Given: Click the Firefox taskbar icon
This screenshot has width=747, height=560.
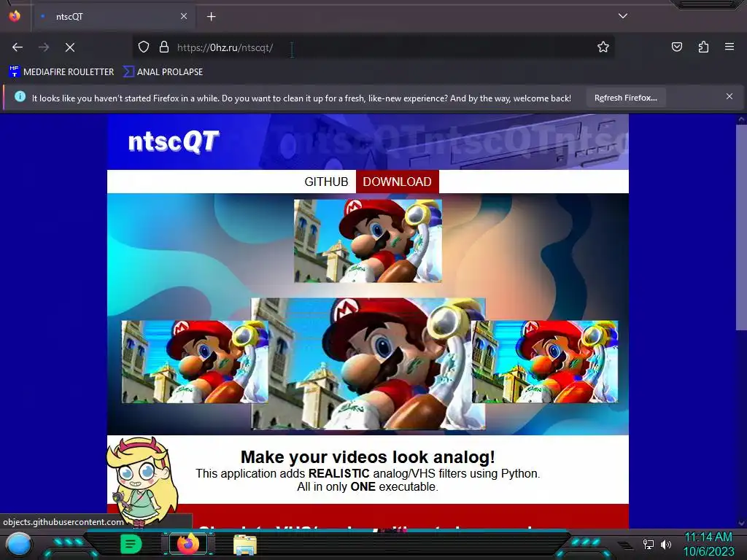Looking at the screenshot, I should coord(188,544).
